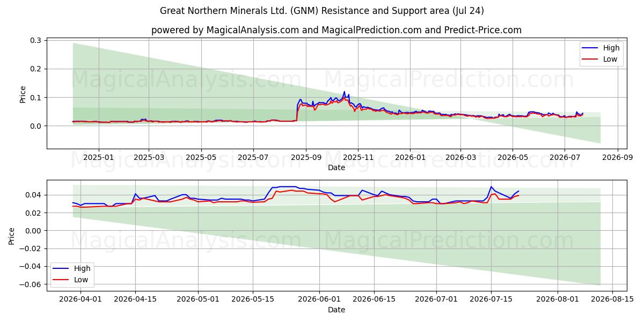Image resolution: width=644 pixels, height=322 pixels.
Task: Click the '2025-09' x-axis label
Action: click(x=306, y=158)
